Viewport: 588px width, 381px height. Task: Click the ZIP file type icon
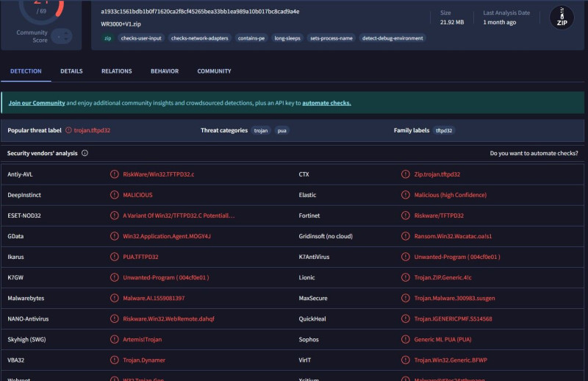click(x=562, y=17)
